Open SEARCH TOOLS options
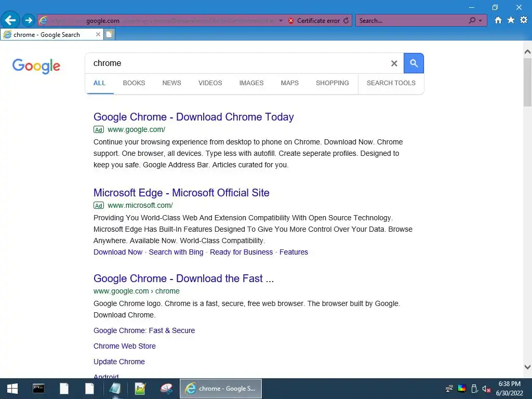The height and width of the screenshot is (399, 532). click(x=391, y=83)
